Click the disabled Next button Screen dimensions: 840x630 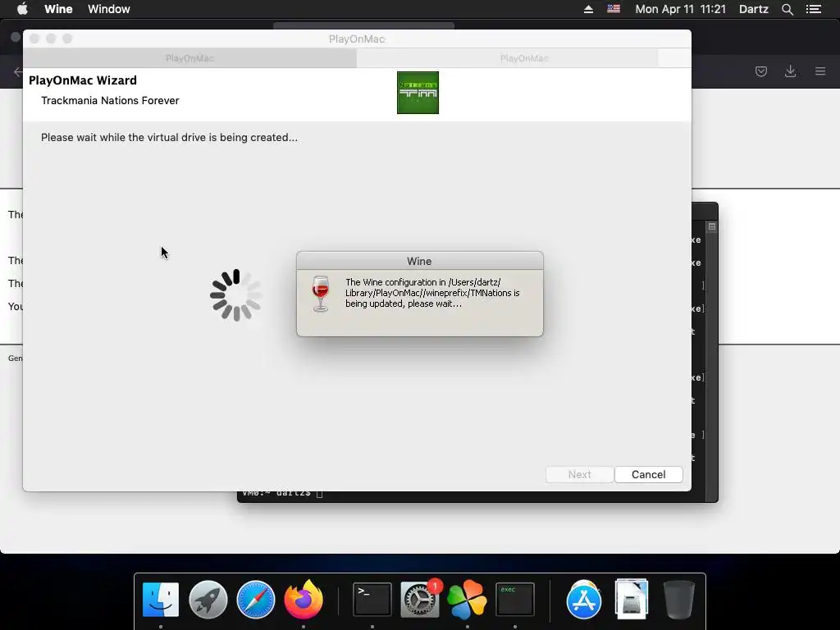[x=580, y=475]
